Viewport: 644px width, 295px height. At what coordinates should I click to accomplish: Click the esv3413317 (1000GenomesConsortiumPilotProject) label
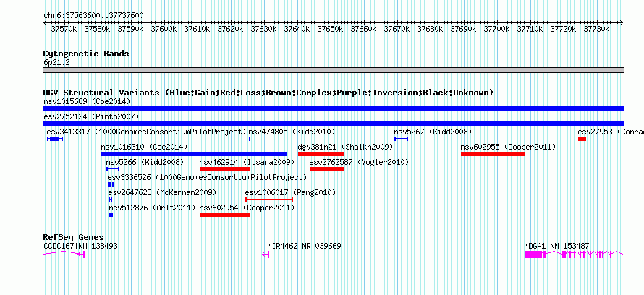146,132
